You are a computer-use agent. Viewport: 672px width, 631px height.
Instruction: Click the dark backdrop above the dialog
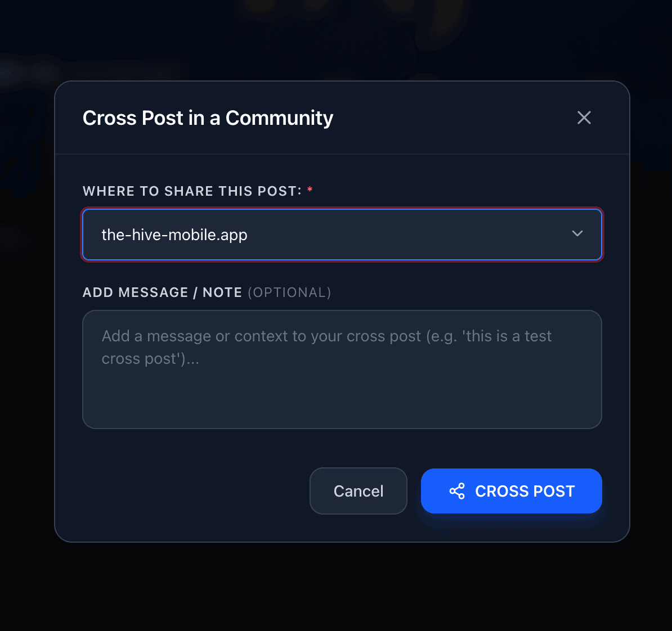point(336,39)
